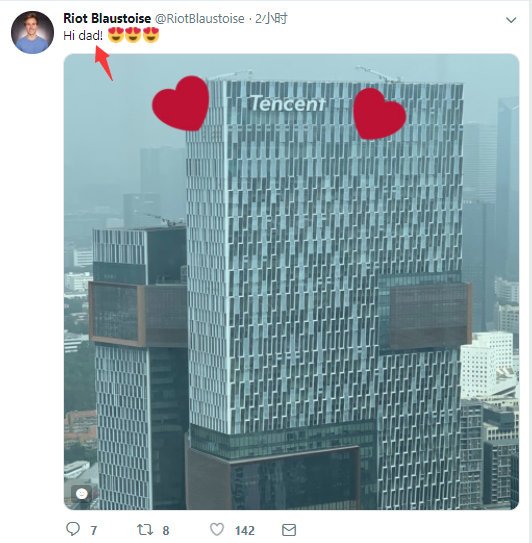This screenshot has height=543, width=532.
Task: Open the Riot Blaustoise display name link
Action: click(x=107, y=18)
